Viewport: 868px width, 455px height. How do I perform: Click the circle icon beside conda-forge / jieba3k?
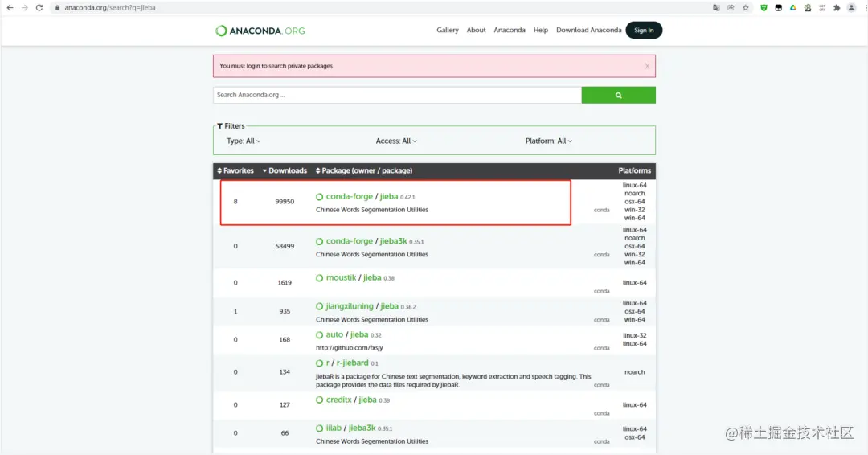(x=319, y=241)
